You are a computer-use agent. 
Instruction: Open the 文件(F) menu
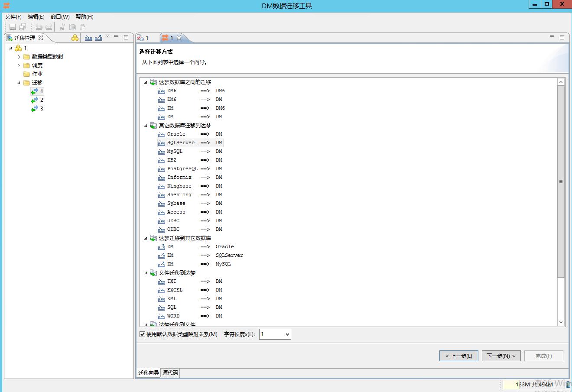13,16
